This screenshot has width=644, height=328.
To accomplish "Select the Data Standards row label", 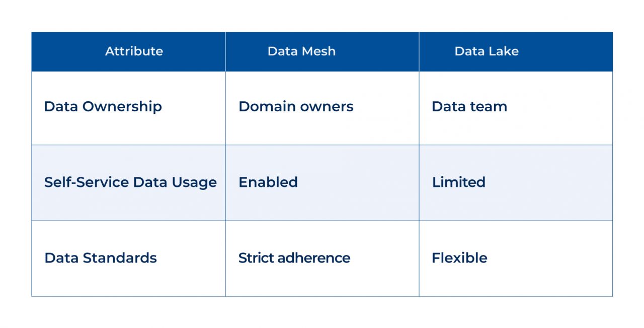I will pyautogui.click(x=101, y=258).
